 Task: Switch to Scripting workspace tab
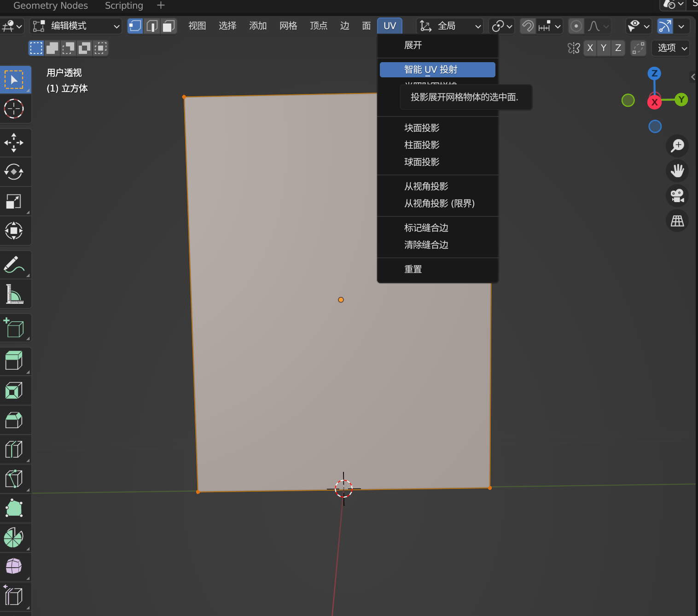[x=124, y=6]
